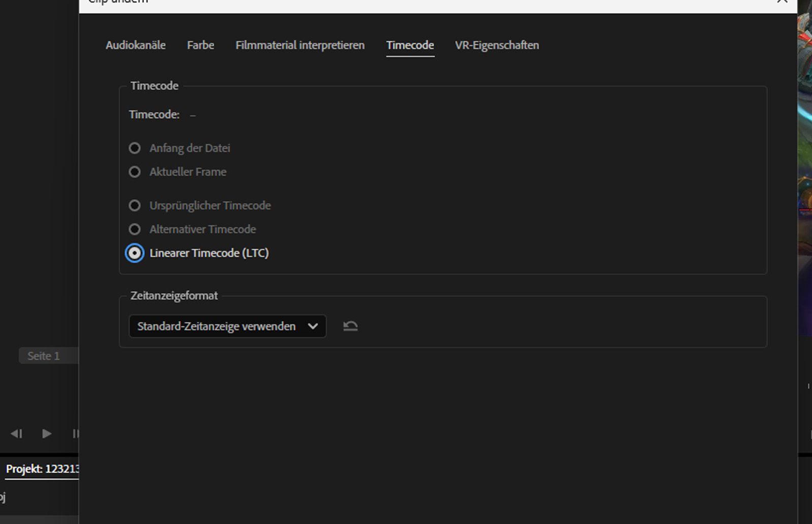
Task: Select the Projekt: 123213 panel tab
Action: pyautogui.click(x=43, y=469)
